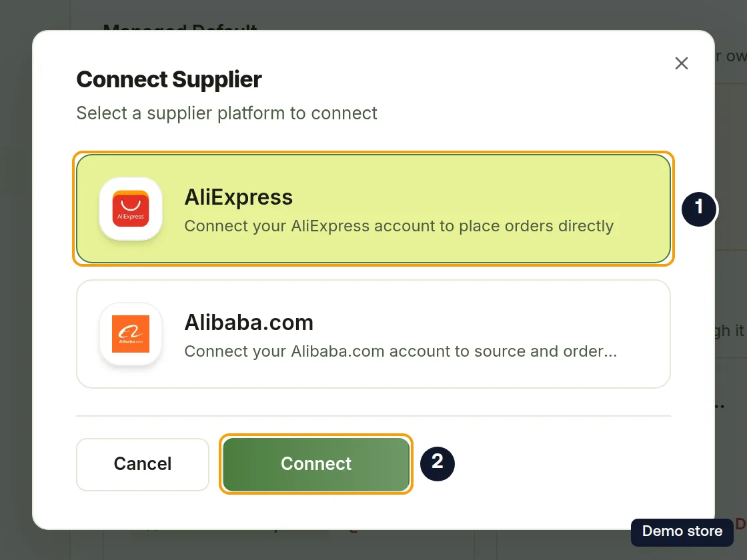Image resolution: width=747 pixels, height=560 pixels.
Task: Click the green Connect button
Action: click(x=316, y=464)
